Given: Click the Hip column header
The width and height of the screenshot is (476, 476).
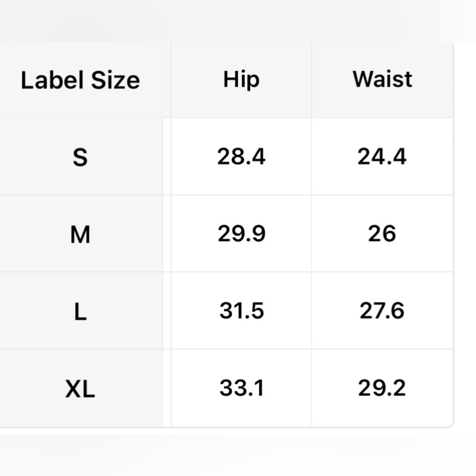Looking at the screenshot, I should (241, 79).
